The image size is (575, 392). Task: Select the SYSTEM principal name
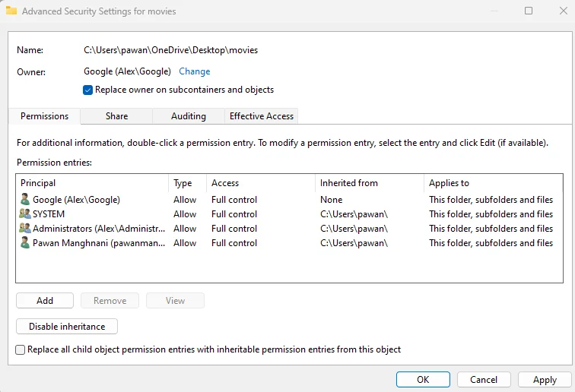pyautogui.click(x=49, y=214)
